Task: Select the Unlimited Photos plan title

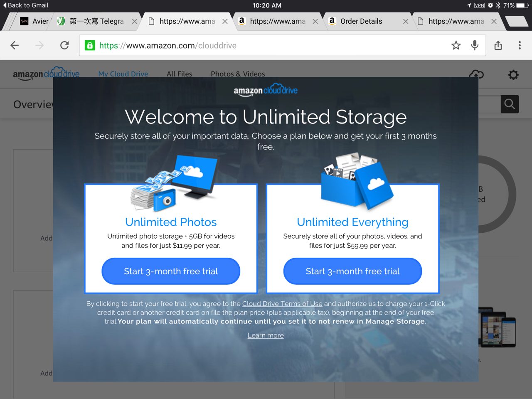Action: pos(171,222)
